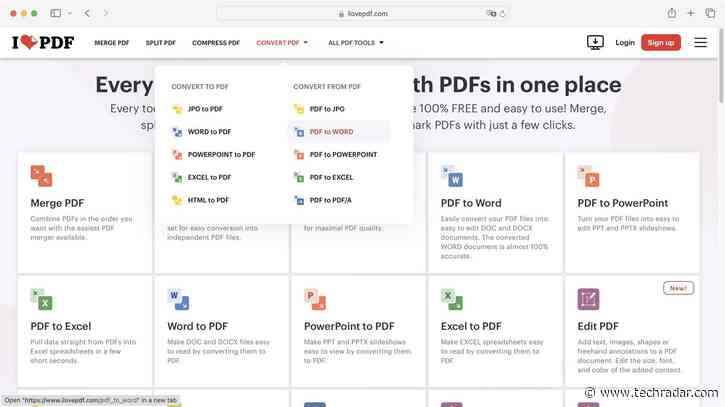Screen dimensions: 725x407
Task: Open the Edit PDF card title
Action: (598, 327)
